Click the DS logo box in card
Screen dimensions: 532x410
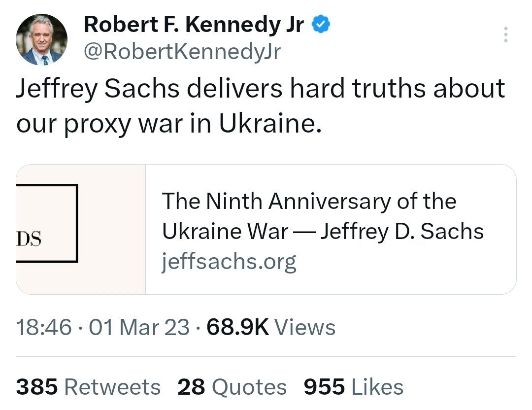coord(47,223)
